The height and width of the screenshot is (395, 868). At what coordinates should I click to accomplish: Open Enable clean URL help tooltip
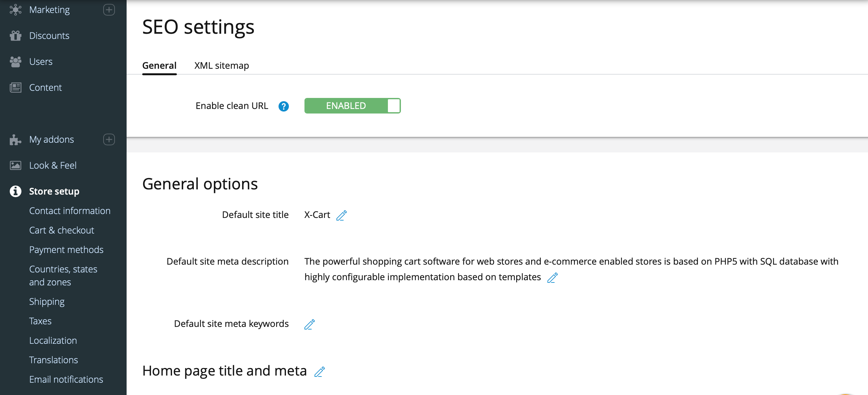283,106
